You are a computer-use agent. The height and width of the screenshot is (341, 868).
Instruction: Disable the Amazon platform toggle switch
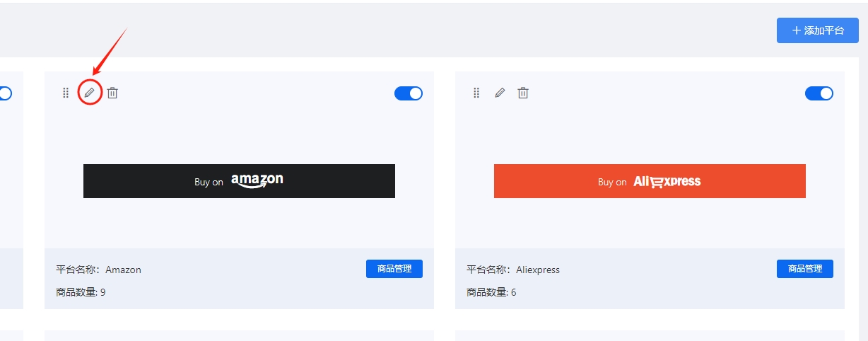409,93
